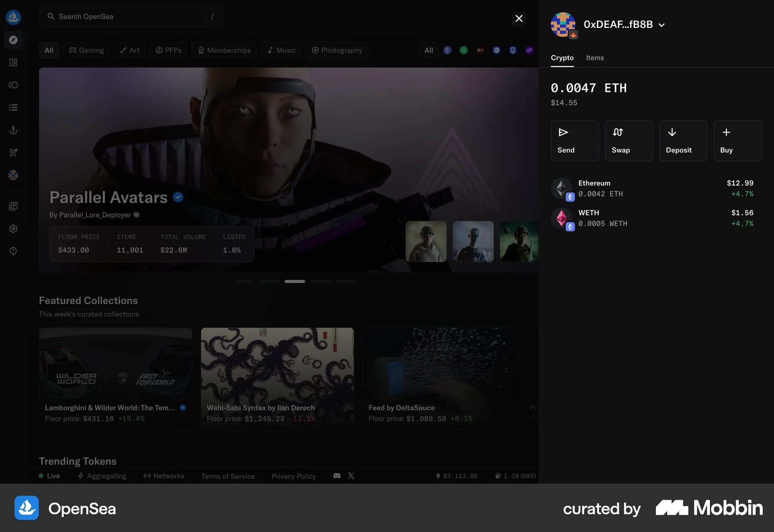Image resolution: width=774 pixels, height=532 pixels.
Task: Click the Deposit arrow icon
Action: tap(672, 132)
